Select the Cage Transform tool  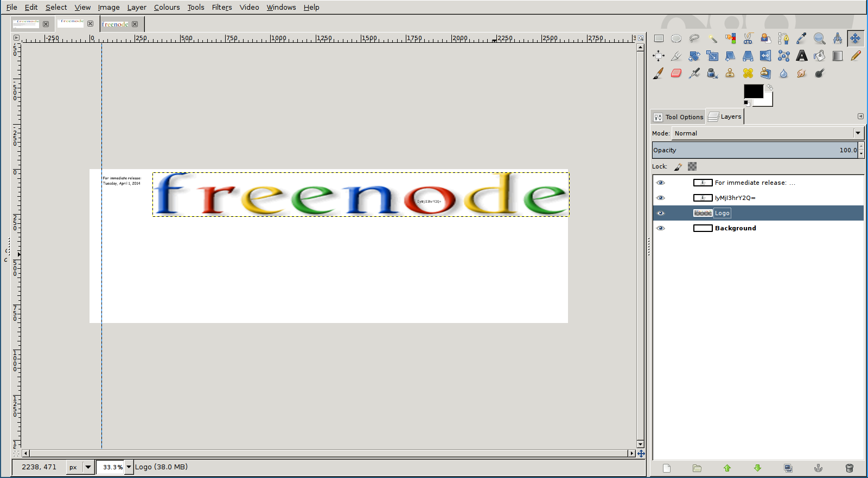783,56
